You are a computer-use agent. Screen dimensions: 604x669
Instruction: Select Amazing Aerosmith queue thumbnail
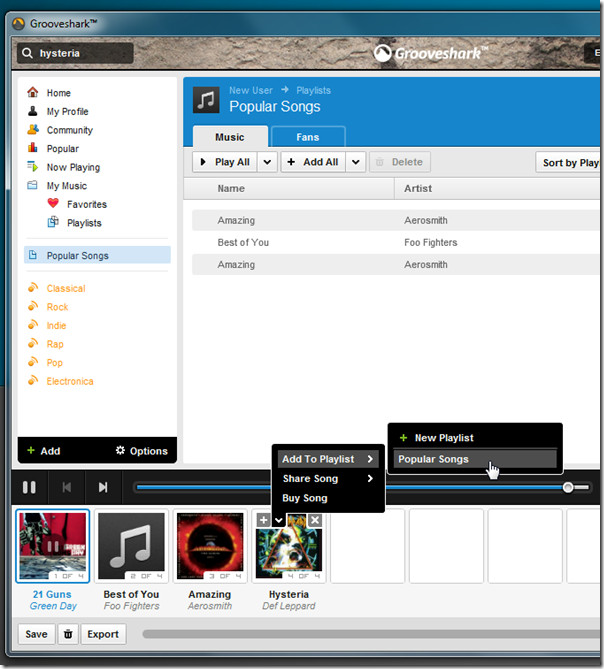210,546
